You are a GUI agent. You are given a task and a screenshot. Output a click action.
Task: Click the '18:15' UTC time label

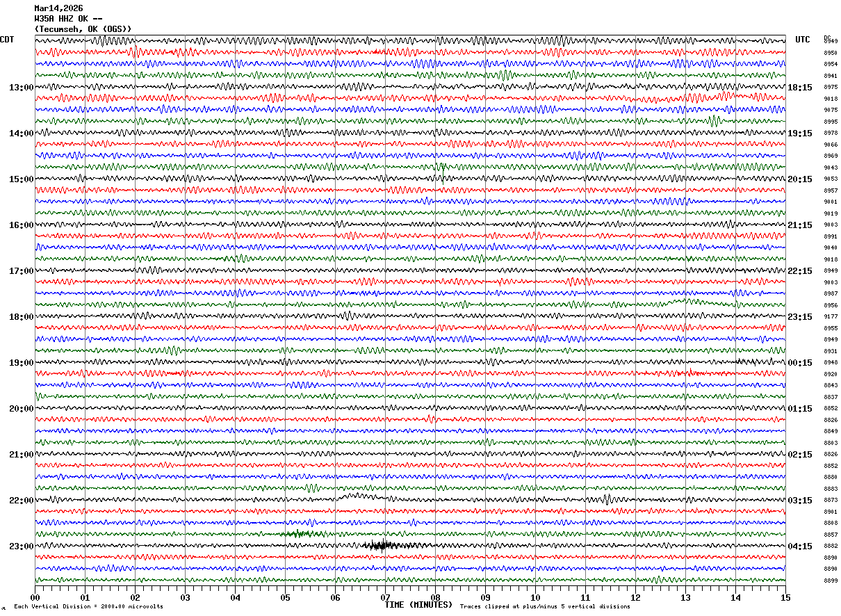point(799,88)
